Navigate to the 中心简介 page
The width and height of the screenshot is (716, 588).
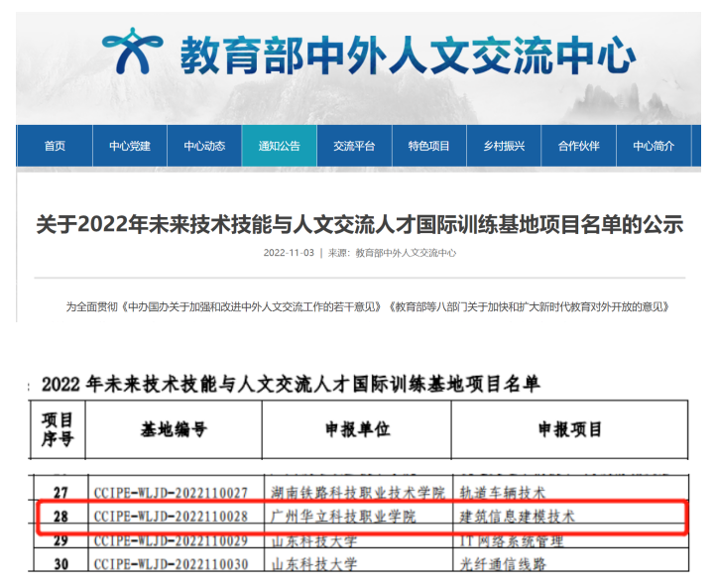pyautogui.click(x=654, y=146)
